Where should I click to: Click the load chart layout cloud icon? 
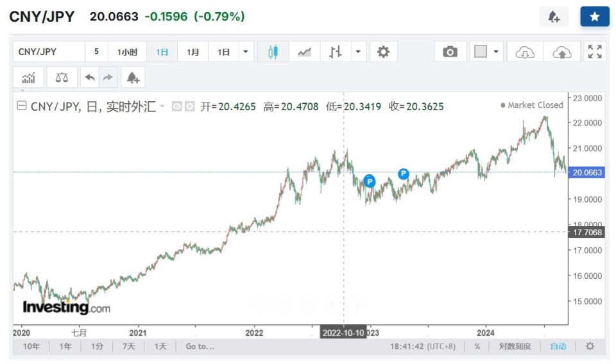pyautogui.click(x=525, y=52)
